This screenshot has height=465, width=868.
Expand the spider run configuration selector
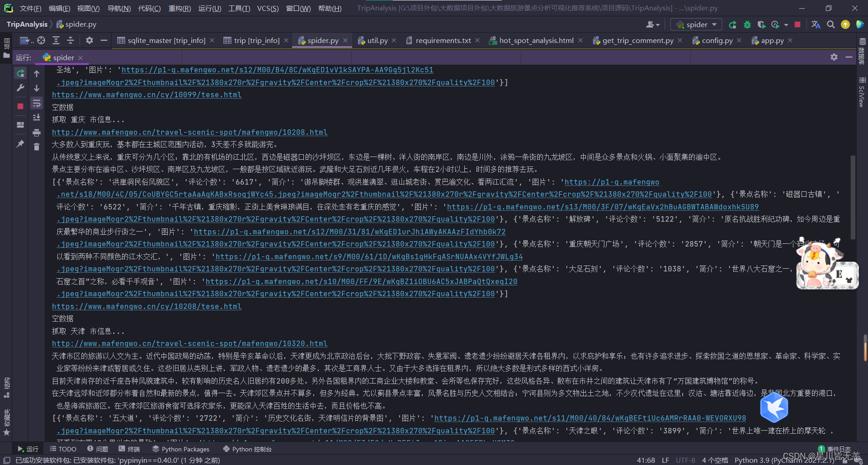(696, 24)
